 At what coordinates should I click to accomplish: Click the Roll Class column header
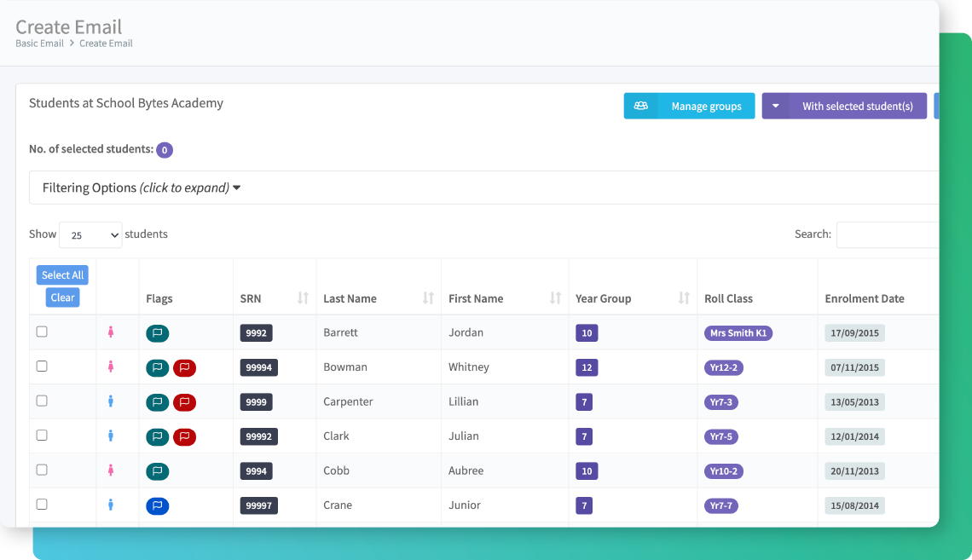click(x=728, y=298)
